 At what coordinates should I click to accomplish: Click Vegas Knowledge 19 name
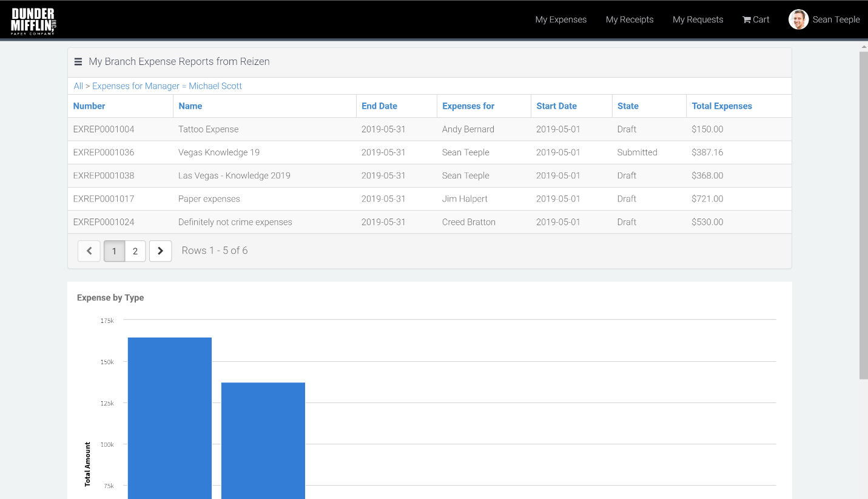pyautogui.click(x=219, y=152)
